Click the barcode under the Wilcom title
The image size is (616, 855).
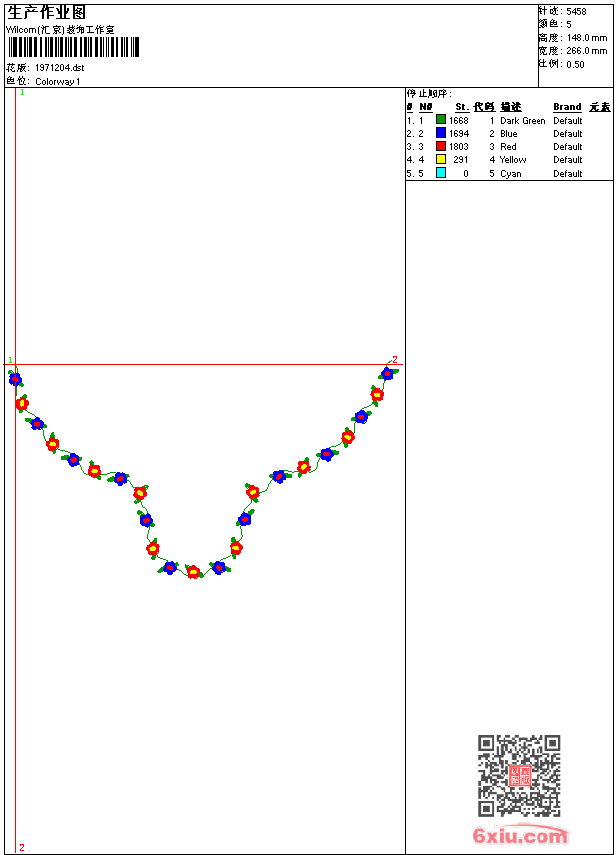tap(74, 47)
